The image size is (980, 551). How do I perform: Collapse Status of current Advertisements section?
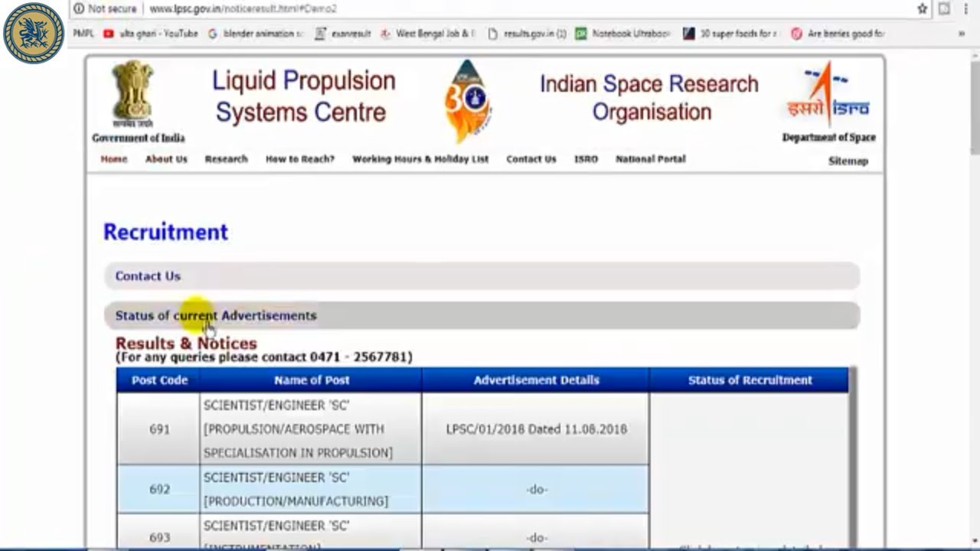(x=482, y=315)
